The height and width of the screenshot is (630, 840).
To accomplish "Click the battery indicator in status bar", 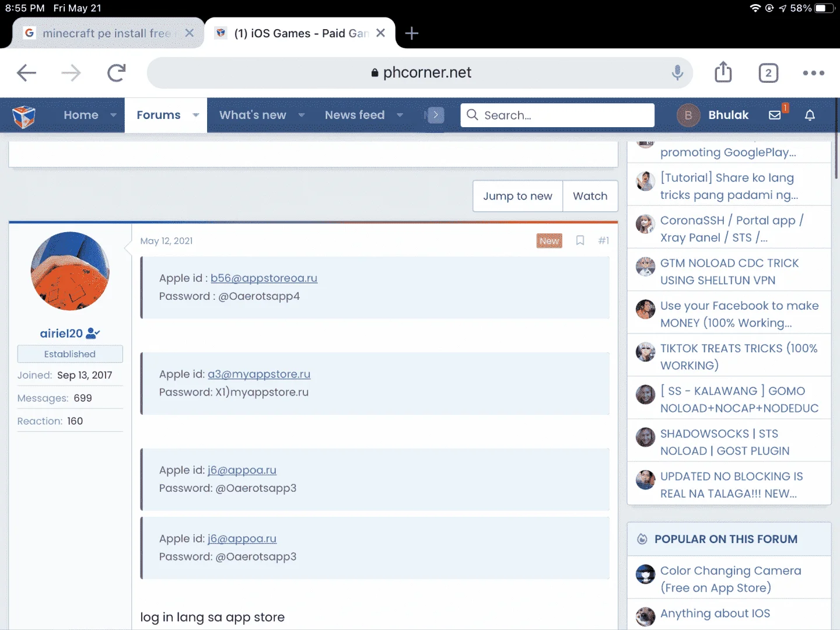I will (x=825, y=8).
